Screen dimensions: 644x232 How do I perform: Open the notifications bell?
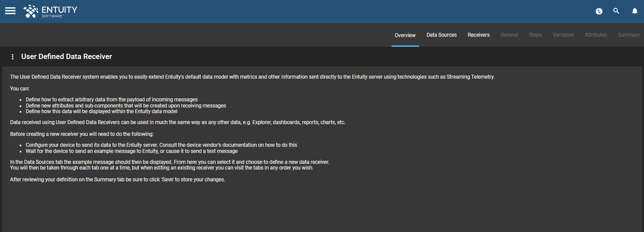pyautogui.click(x=635, y=11)
